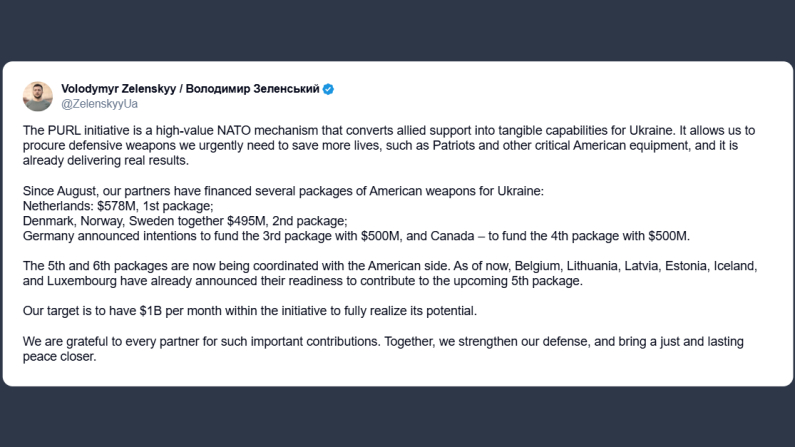This screenshot has width=795, height=447.
Task: Click Zelenskyy's profile avatar picture
Action: pos(38,96)
